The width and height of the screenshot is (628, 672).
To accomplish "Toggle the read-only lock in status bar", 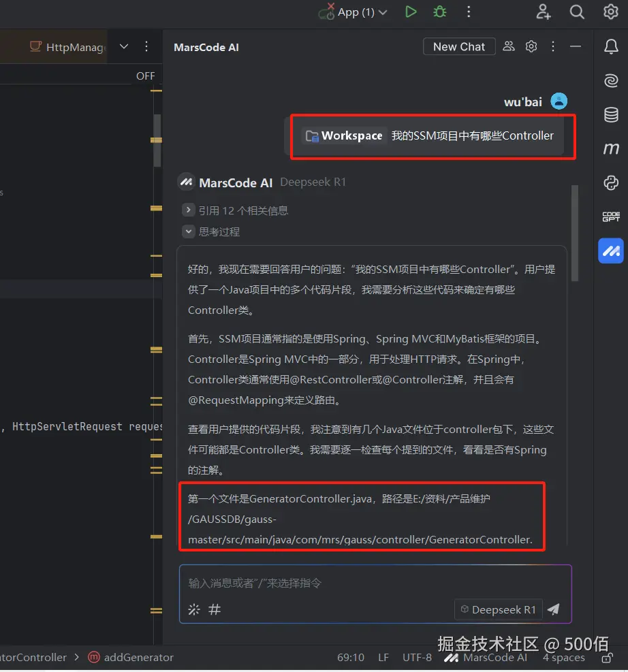I will (606, 658).
